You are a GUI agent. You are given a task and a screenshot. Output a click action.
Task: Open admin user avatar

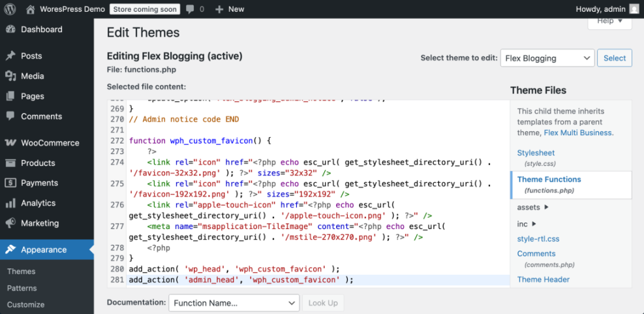[634, 9]
